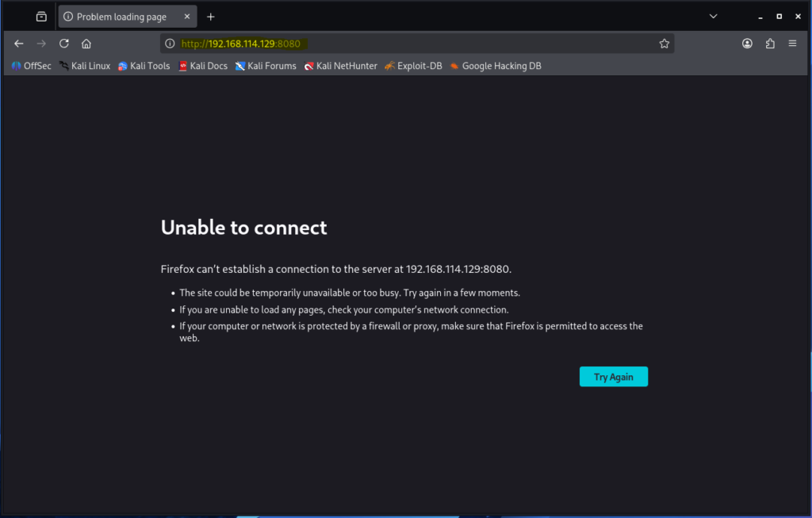Image resolution: width=812 pixels, height=518 pixels.
Task: Open the OffSec bookmark
Action: 32,66
